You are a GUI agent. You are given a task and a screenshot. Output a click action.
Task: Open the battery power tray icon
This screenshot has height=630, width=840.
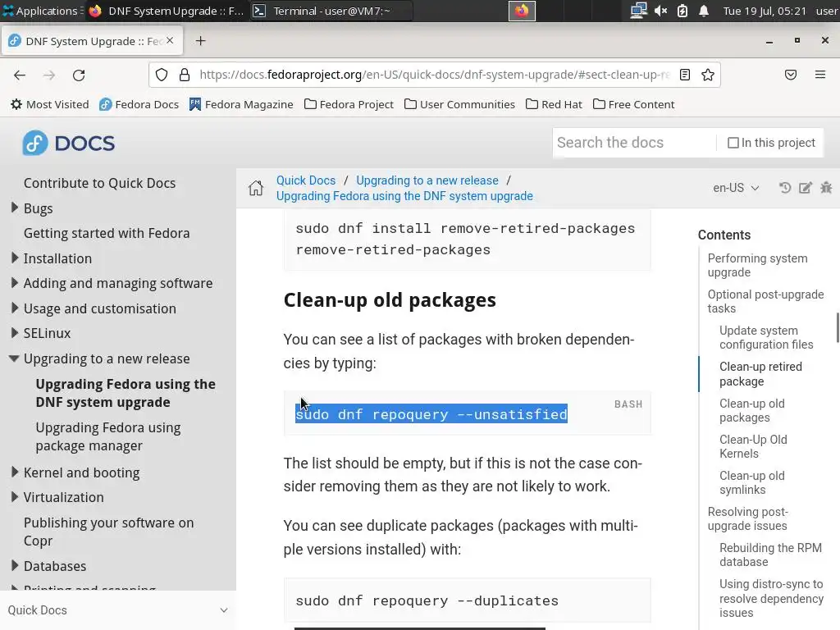pos(682,11)
